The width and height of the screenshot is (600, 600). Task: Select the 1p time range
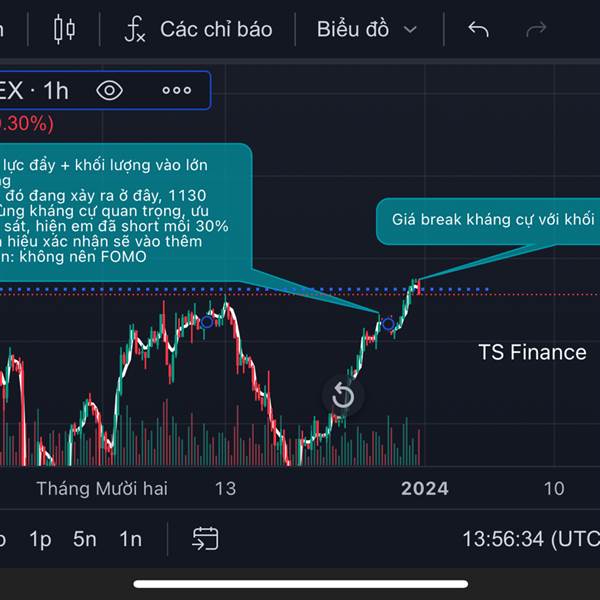[x=40, y=539]
